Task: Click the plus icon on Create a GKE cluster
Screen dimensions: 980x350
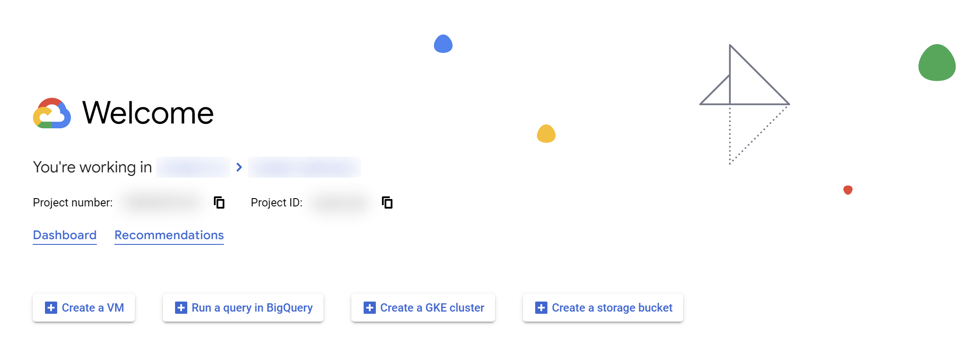Action: coord(369,307)
